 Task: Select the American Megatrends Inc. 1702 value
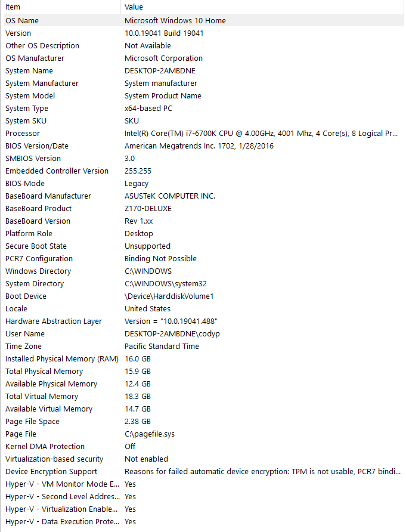[x=199, y=146]
